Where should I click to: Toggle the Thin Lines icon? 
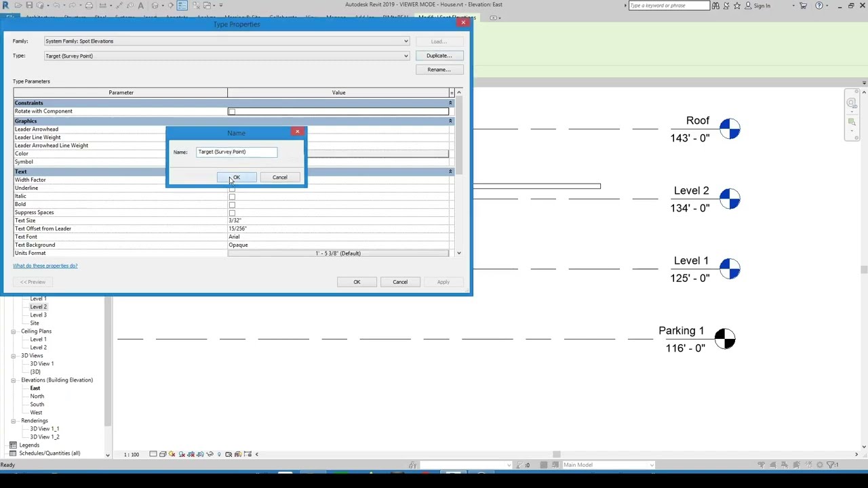coord(182,5)
